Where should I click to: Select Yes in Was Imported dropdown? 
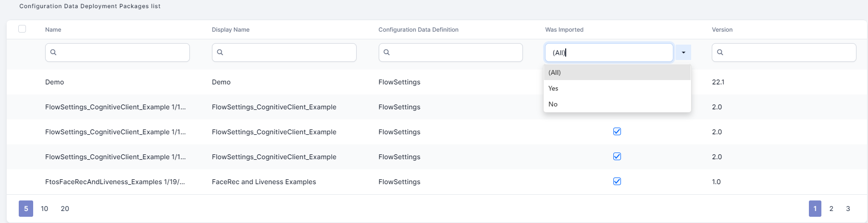[x=553, y=88]
